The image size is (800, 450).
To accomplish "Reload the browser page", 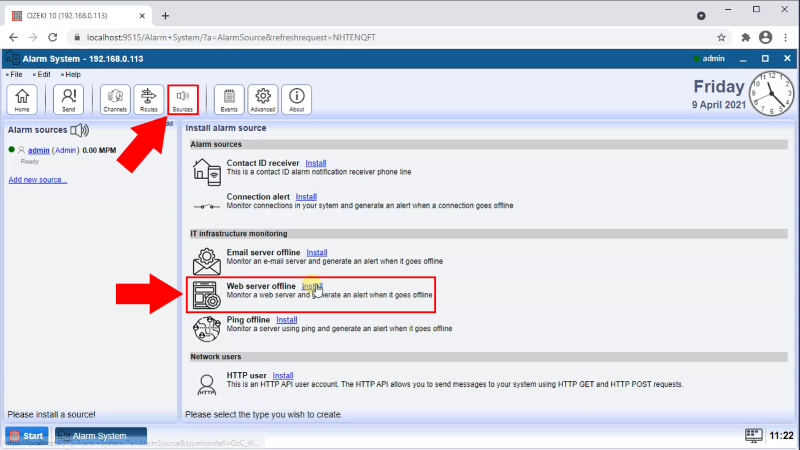I will point(53,37).
